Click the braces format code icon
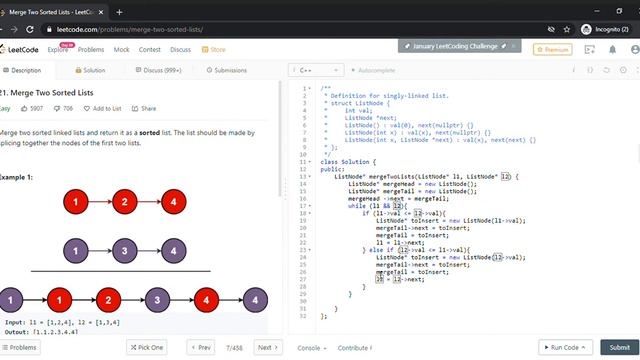The width and height of the screenshot is (640, 360). pyautogui.click(x=590, y=70)
